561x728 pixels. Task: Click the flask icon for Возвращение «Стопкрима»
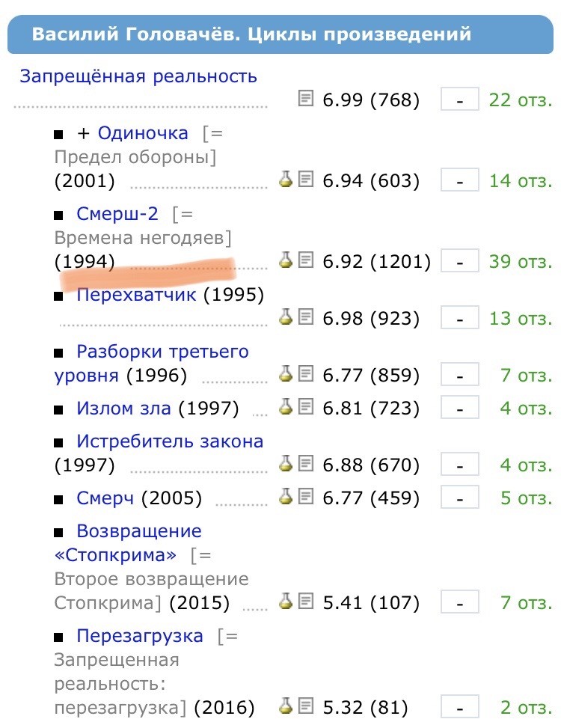point(286,602)
